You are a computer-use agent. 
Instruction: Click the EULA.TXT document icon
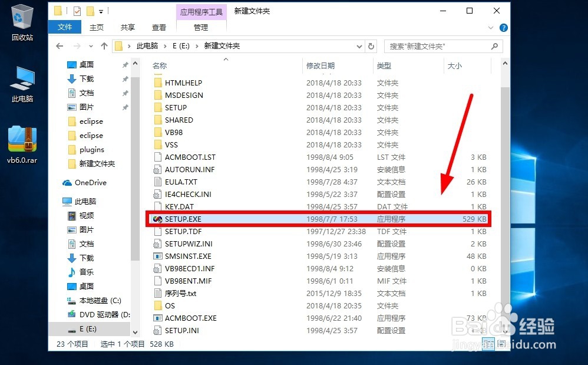coord(157,182)
